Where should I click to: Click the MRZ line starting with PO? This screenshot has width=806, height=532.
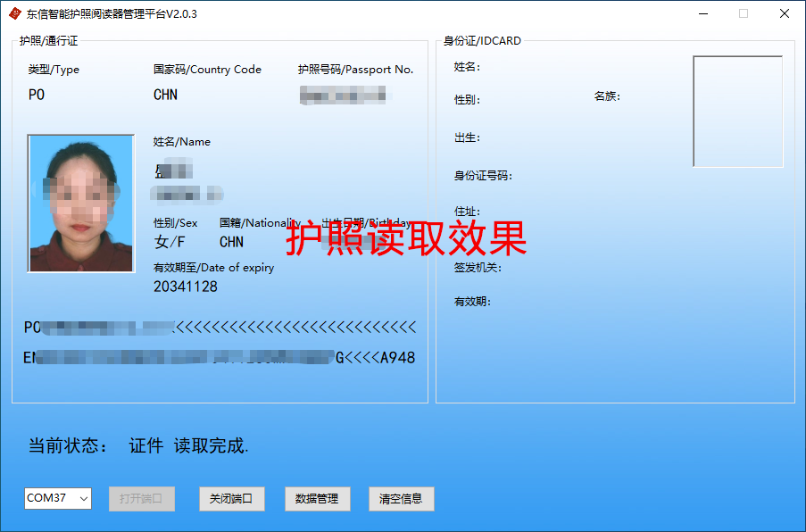(x=220, y=328)
